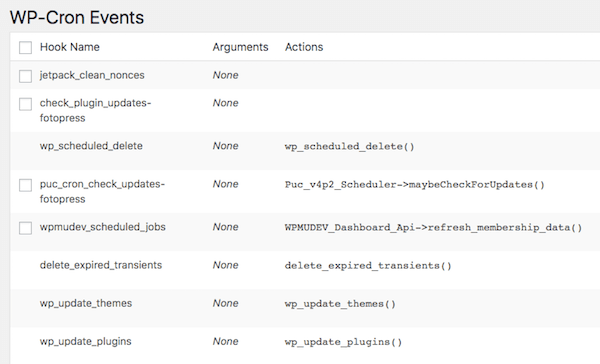Click the WP-Cron Events page title
Screen dimensions: 600x364
[x=77, y=18]
